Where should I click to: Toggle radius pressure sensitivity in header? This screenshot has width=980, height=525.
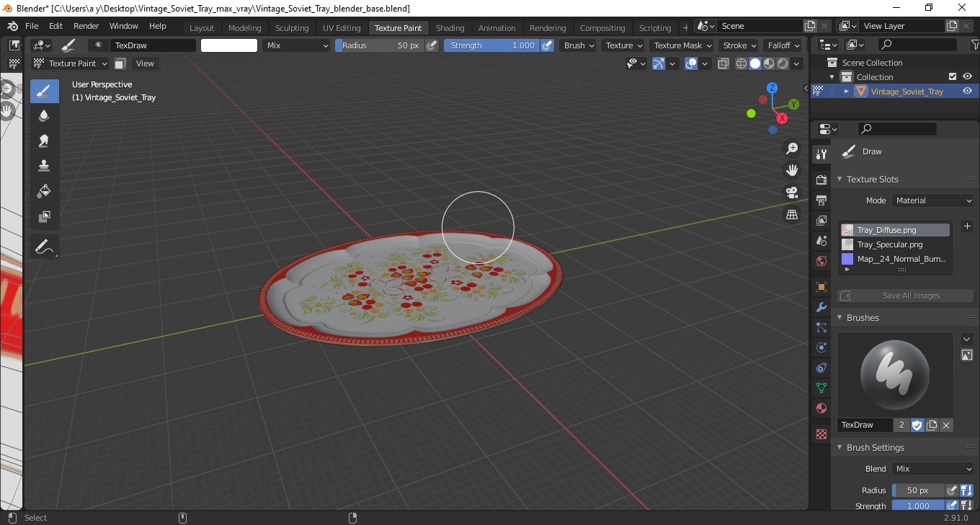(x=432, y=45)
